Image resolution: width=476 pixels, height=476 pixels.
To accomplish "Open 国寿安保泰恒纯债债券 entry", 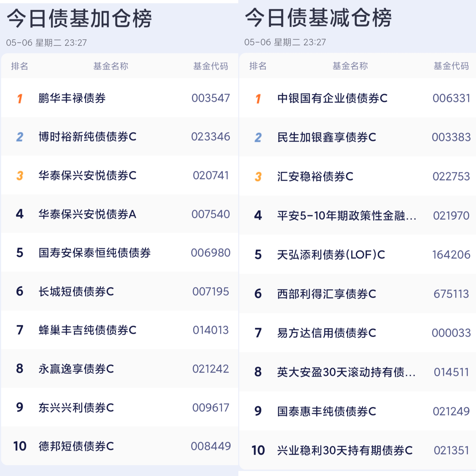I will [x=95, y=253].
